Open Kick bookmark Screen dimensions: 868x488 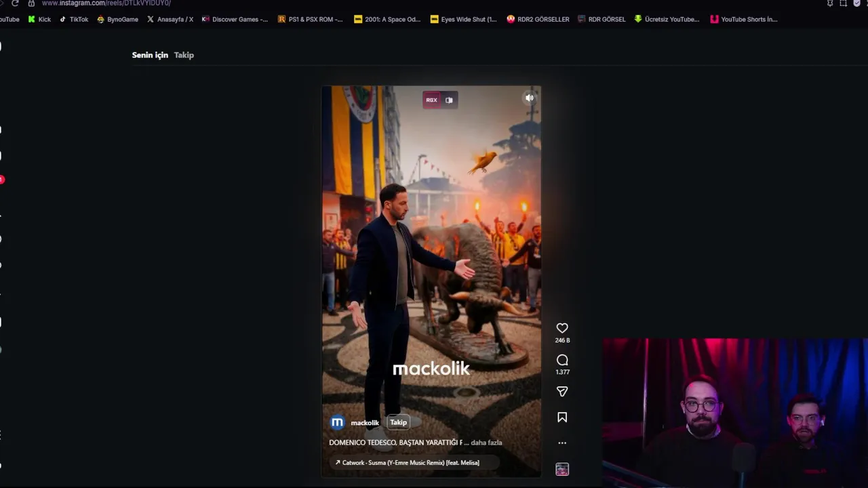click(x=39, y=19)
